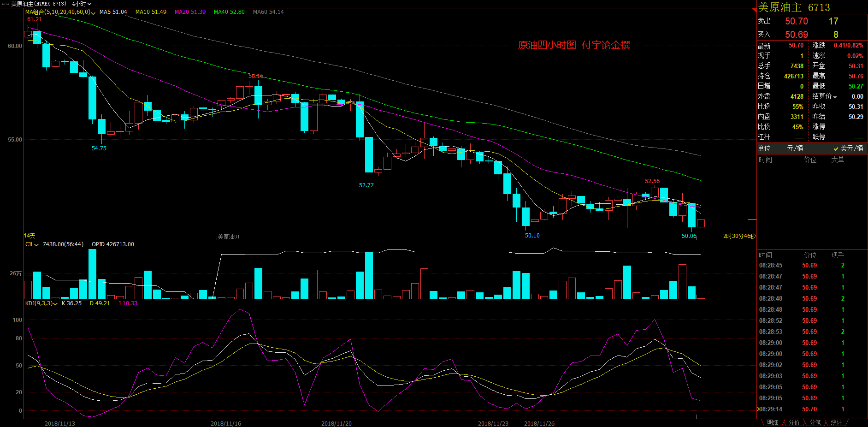The image size is (868, 427).
Task: Click the 内盘 value 3311
Action: pyautogui.click(x=797, y=117)
